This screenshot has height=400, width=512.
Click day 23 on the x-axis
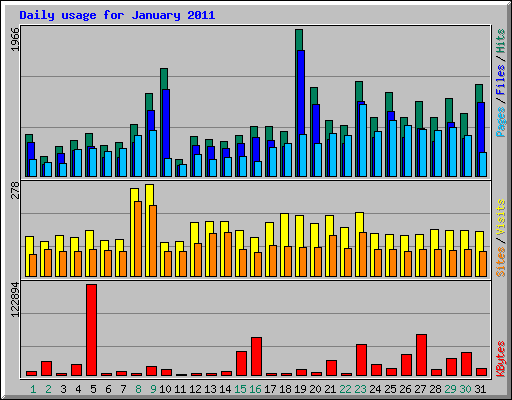pyautogui.click(x=360, y=389)
